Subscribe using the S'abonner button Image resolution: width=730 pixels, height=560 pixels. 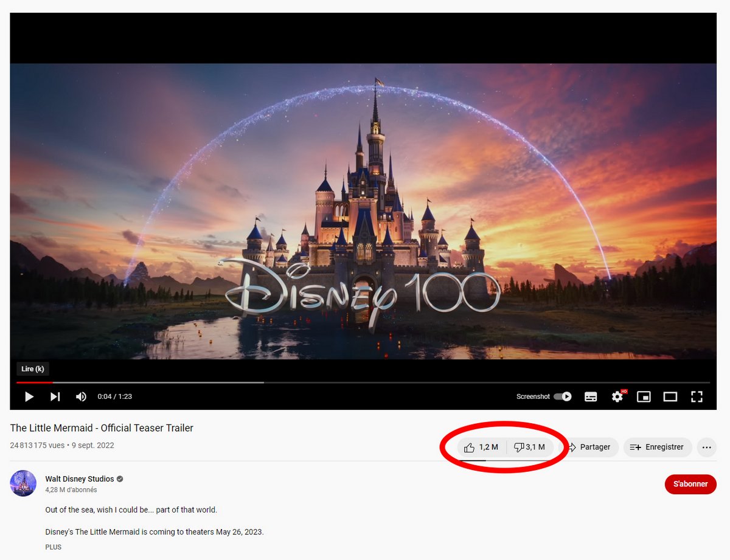click(x=690, y=484)
